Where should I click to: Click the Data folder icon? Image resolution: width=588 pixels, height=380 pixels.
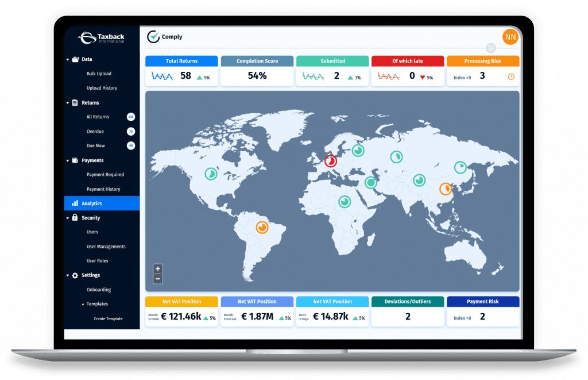point(75,59)
